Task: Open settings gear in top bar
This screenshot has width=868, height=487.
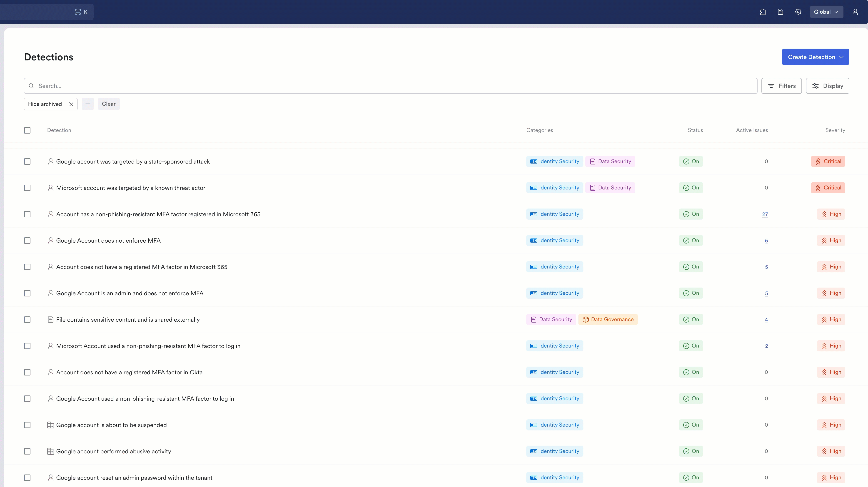Action: (798, 12)
